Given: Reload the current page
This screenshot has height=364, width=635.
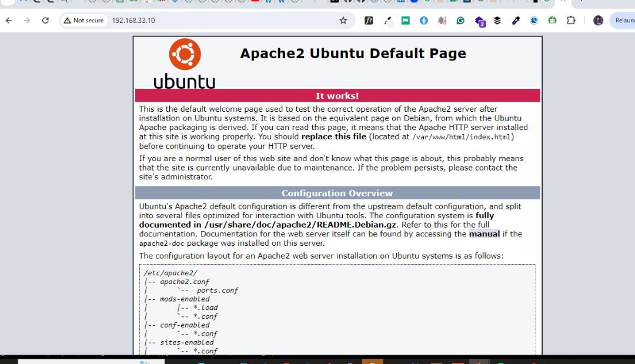Looking at the screenshot, I should [x=45, y=20].
